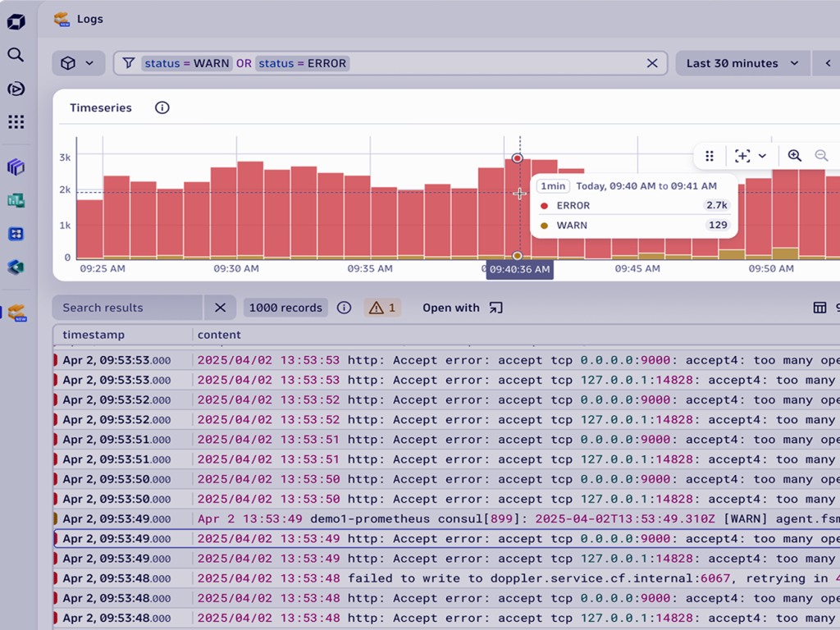Click the 09:53:50 row with 0.0.0.0:9000

[447, 479]
